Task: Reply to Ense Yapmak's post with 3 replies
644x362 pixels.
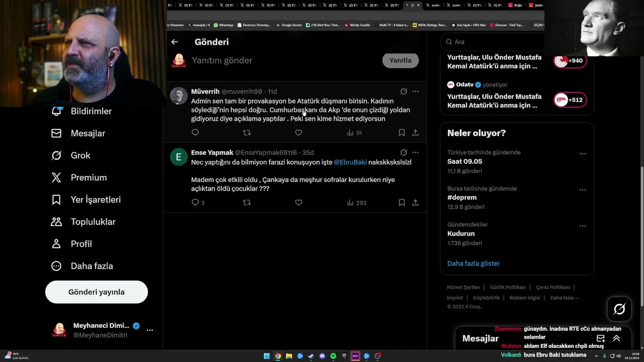Action: (x=198, y=203)
